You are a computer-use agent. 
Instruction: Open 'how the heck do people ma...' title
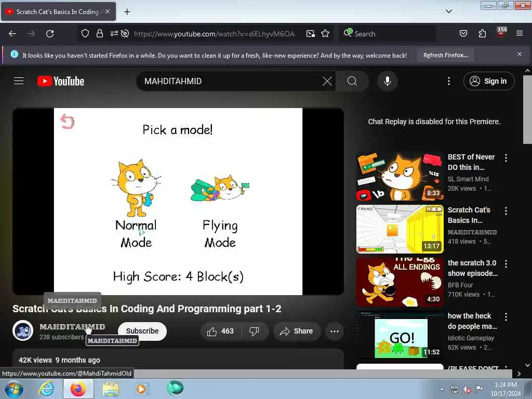tap(472, 321)
